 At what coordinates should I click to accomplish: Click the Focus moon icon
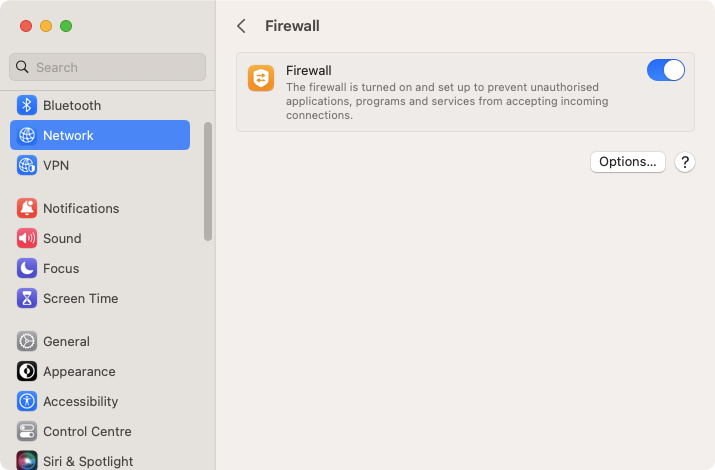point(27,269)
